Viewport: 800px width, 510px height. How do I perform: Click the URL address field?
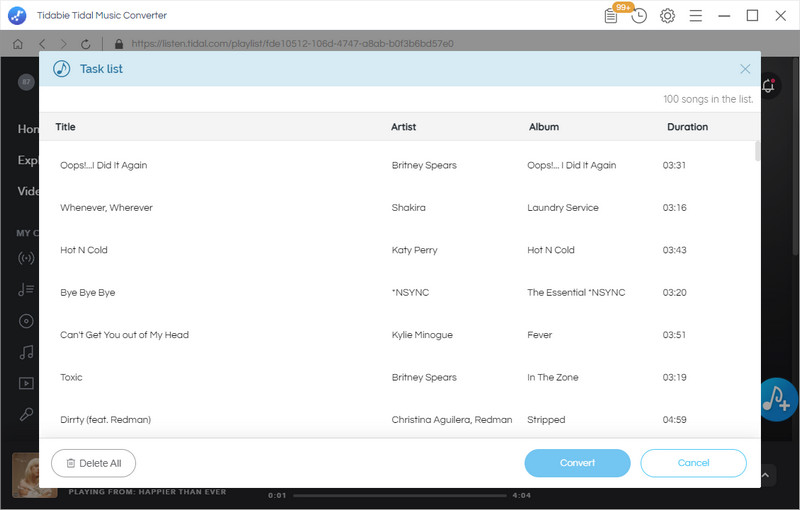[x=292, y=44]
